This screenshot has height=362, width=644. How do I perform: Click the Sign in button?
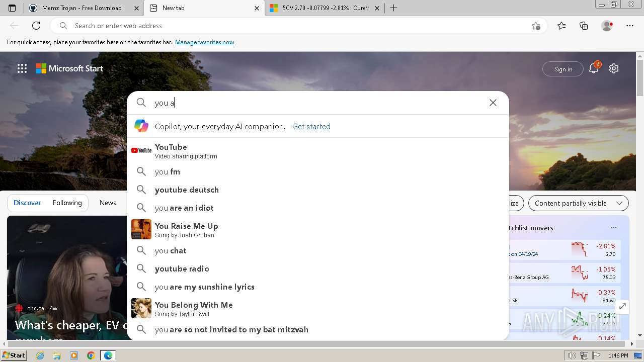(x=563, y=69)
